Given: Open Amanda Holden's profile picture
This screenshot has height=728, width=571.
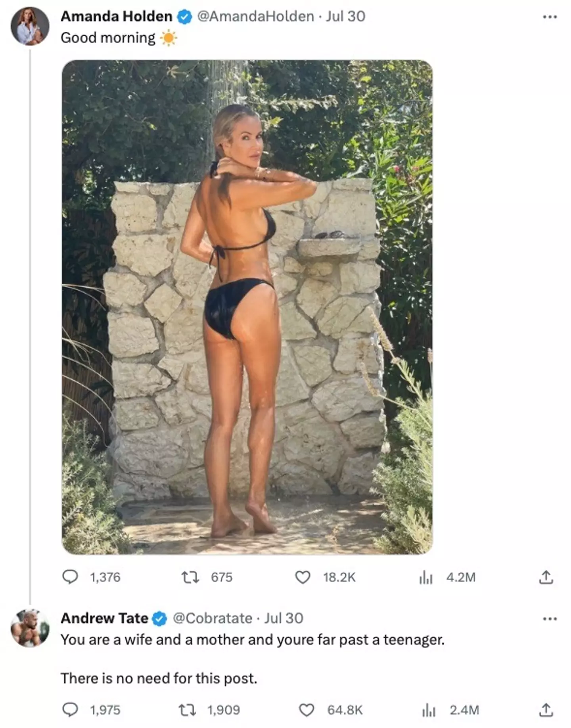Looking at the screenshot, I should click(30, 26).
